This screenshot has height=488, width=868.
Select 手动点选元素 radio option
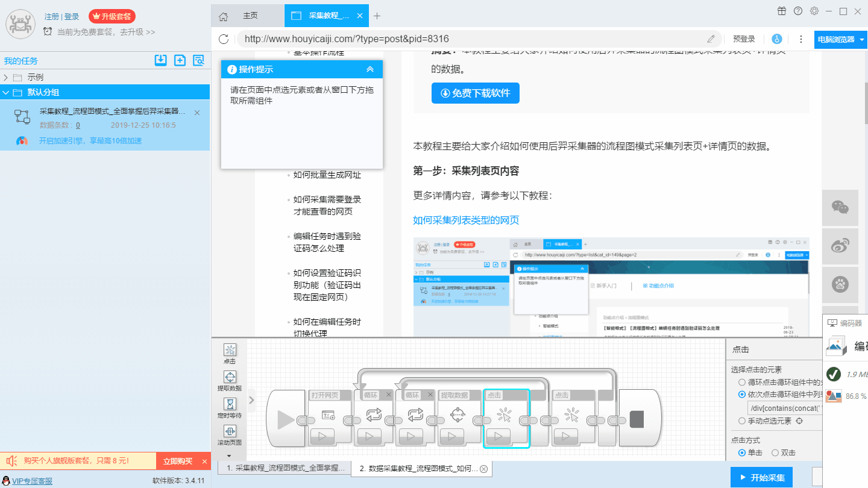[742, 421]
